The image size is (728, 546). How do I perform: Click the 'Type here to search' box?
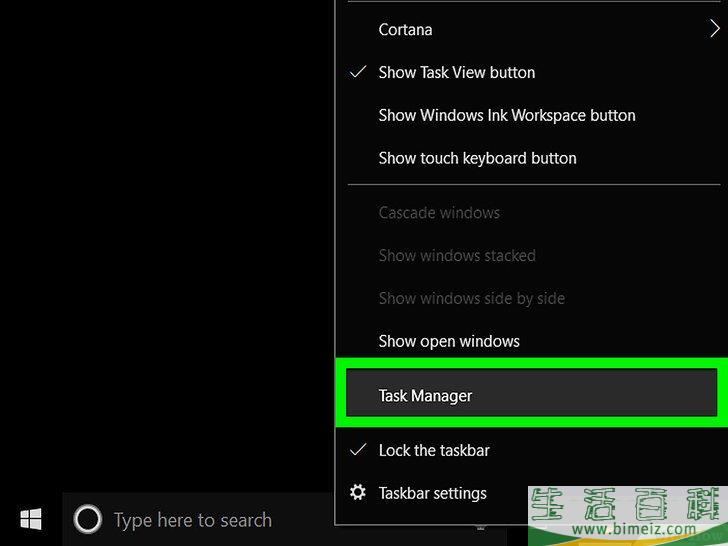pyautogui.click(x=198, y=519)
